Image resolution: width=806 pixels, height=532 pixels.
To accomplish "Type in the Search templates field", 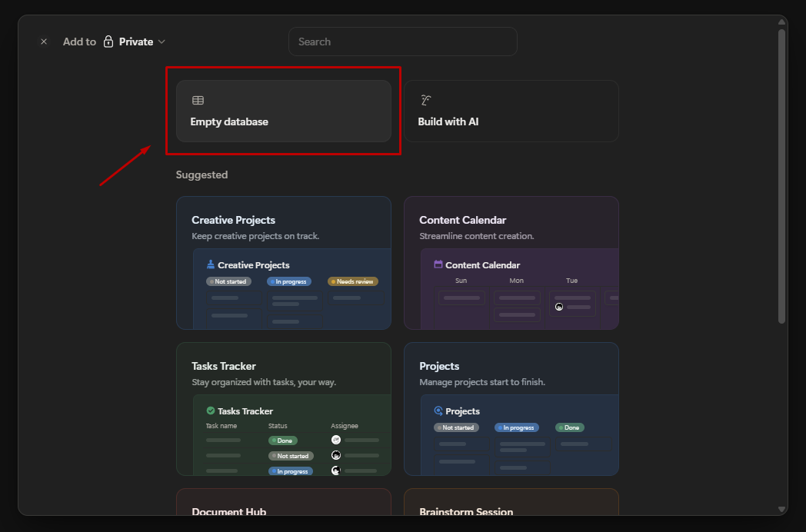I will (x=402, y=42).
